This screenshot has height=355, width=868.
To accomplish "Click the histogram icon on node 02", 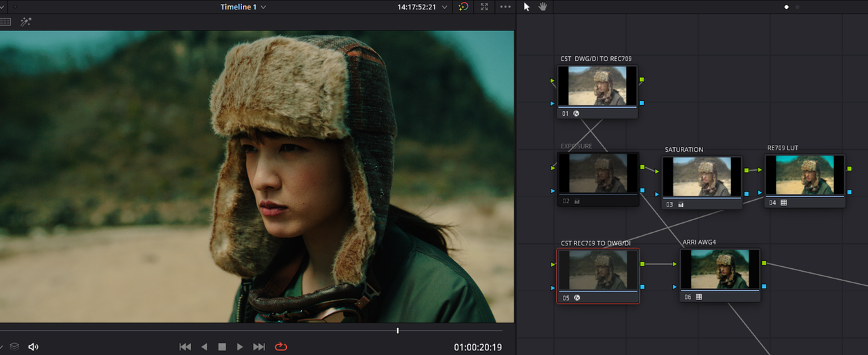I will click(x=577, y=201).
